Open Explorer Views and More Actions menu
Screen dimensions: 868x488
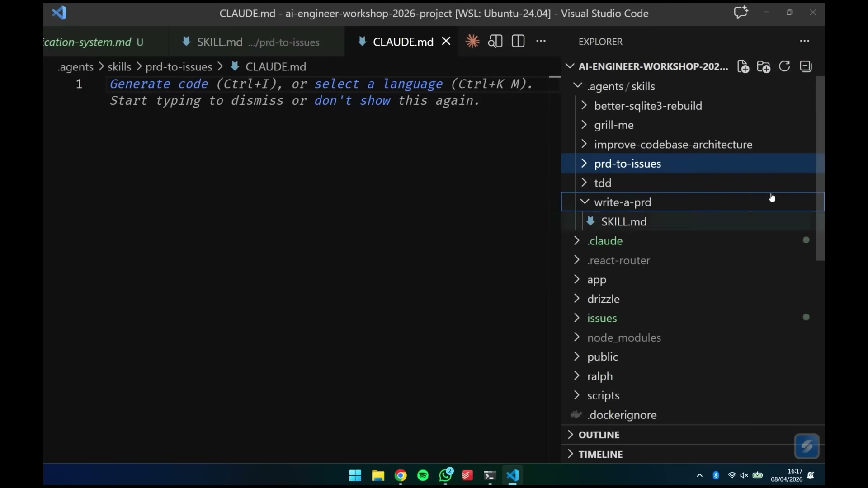(804, 41)
